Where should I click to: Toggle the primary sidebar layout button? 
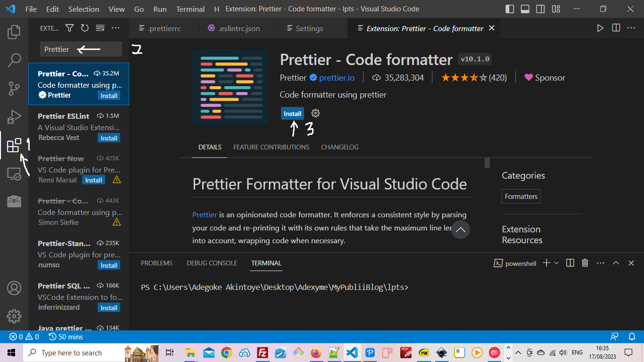pos(510,9)
